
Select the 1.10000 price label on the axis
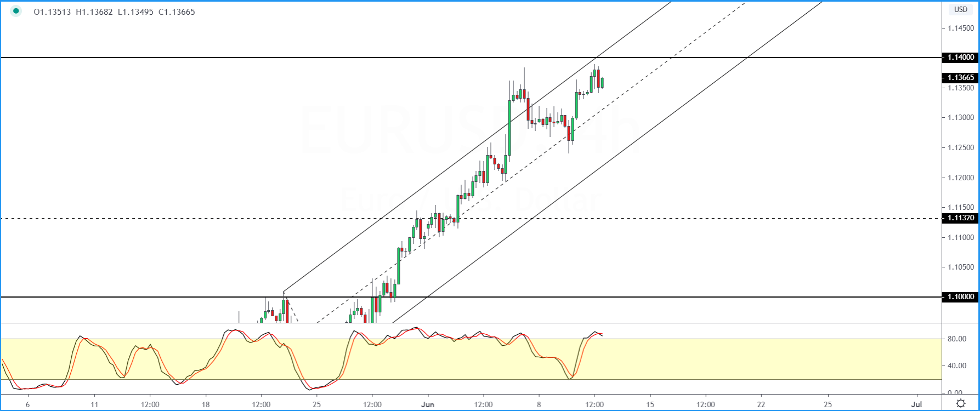point(959,297)
